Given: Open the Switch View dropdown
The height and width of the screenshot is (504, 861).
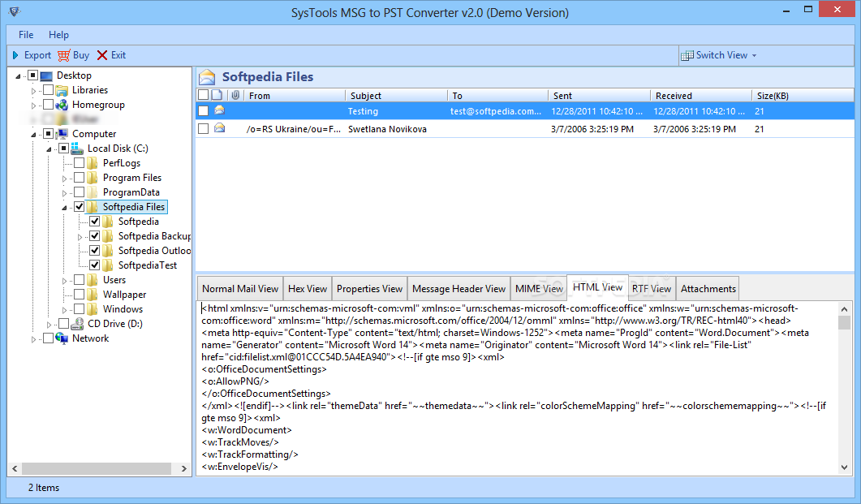Looking at the screenshot, I should click(x=718, y=55).
